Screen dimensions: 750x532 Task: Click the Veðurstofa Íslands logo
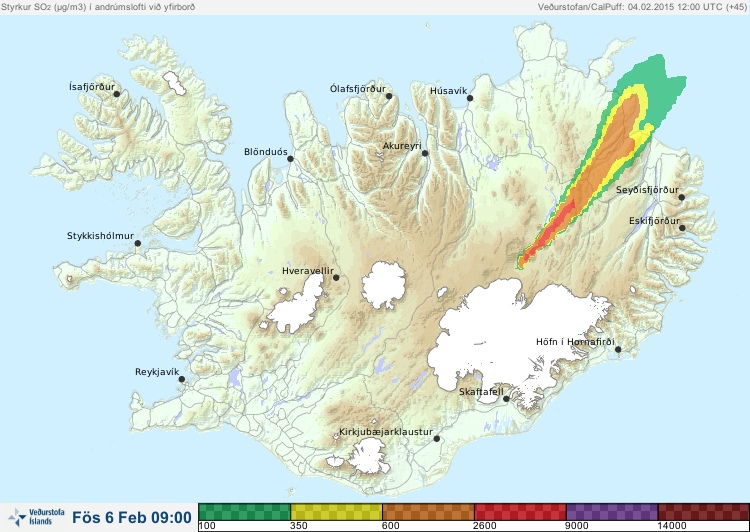pos(36,517)
